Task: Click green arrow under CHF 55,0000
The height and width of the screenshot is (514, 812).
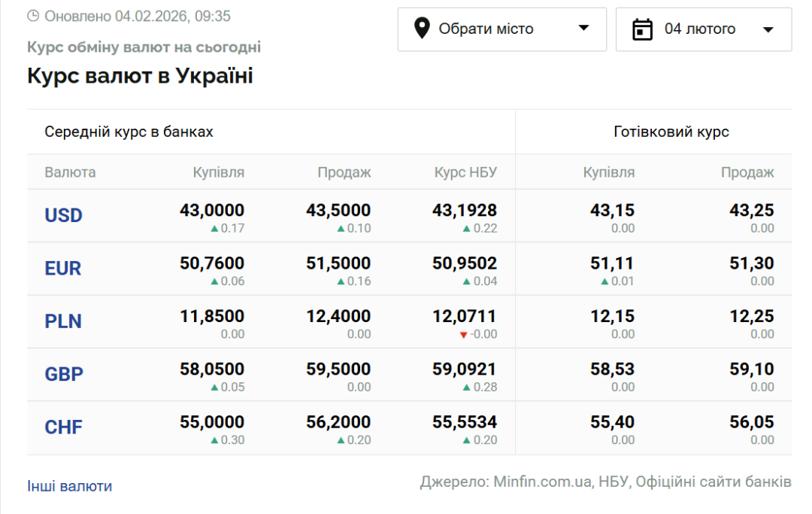Action: pyautogui.click(x=214, y=440)
